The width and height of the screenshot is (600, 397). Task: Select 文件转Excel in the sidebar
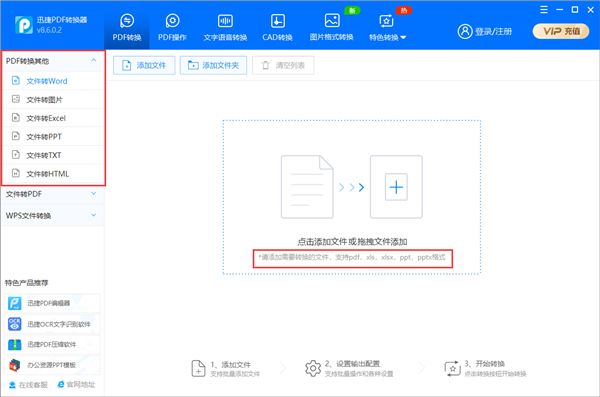[53, 118]
